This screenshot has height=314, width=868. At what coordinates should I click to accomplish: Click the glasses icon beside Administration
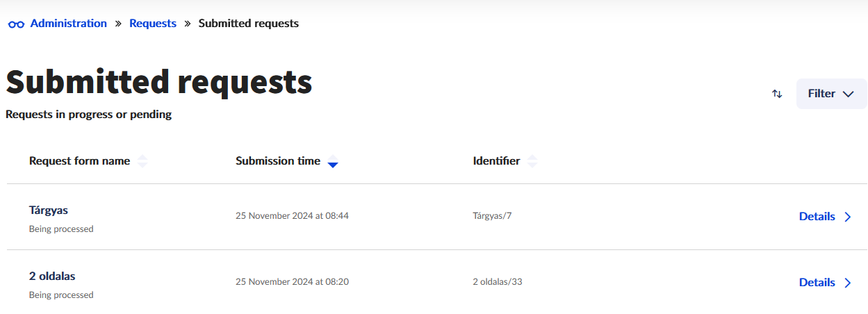[x=16, y=24]
